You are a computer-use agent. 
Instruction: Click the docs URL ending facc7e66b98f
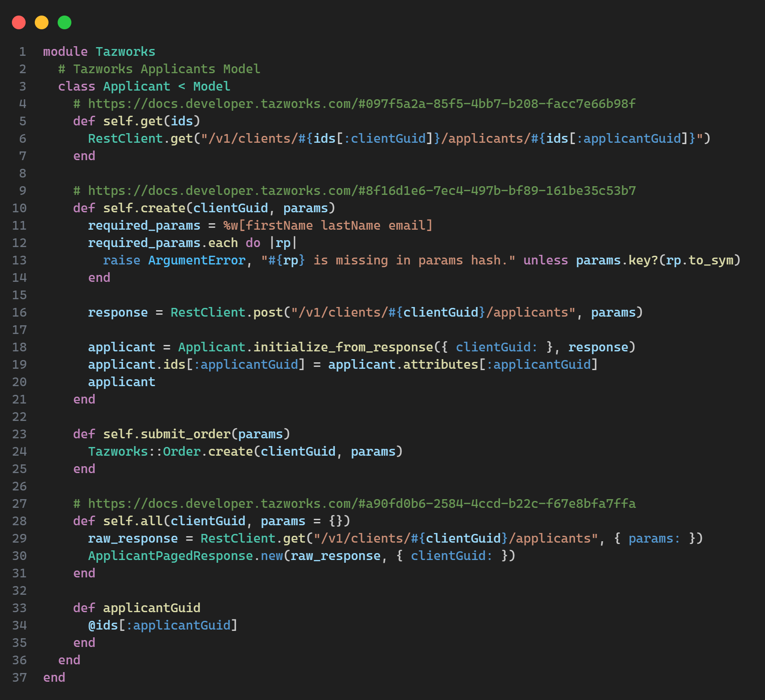coord(362,104)
